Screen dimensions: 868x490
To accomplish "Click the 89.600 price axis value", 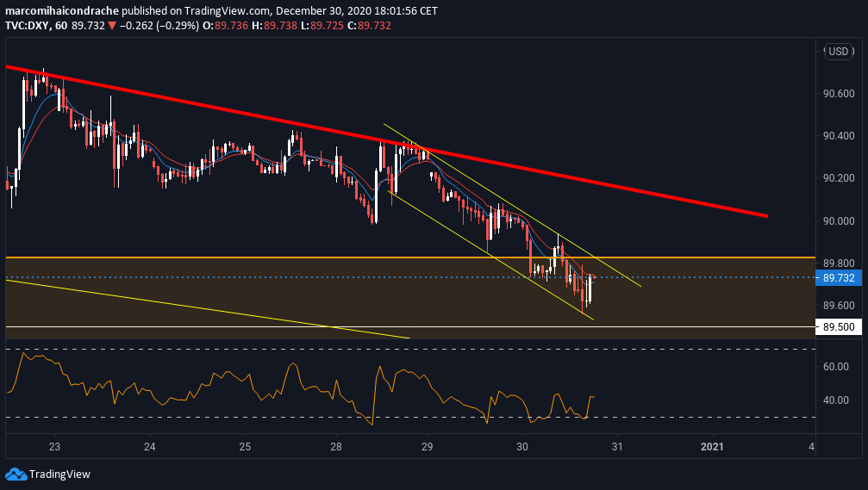I will (x=839, y=306).
